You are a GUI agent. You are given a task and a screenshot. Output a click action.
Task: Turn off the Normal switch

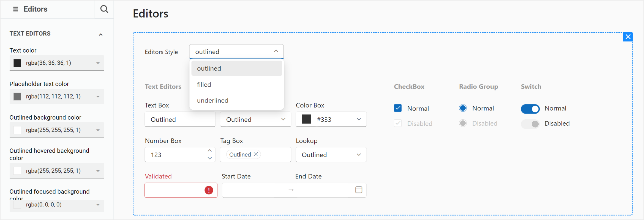tap(530, 109)
